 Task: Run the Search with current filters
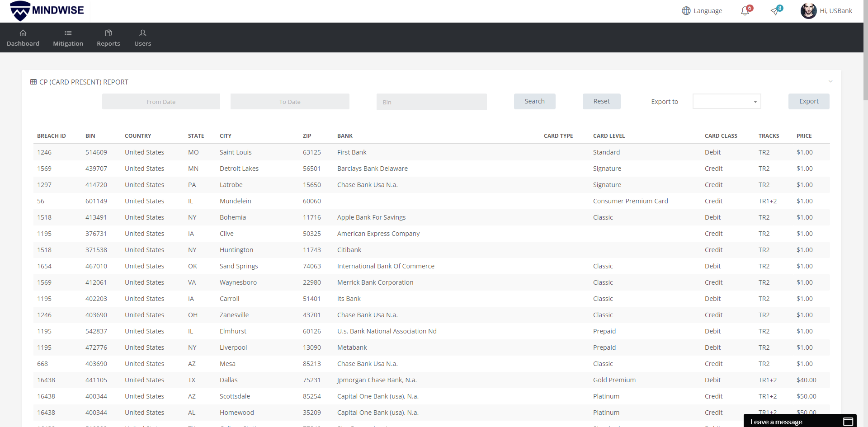[x=534, y=101]
